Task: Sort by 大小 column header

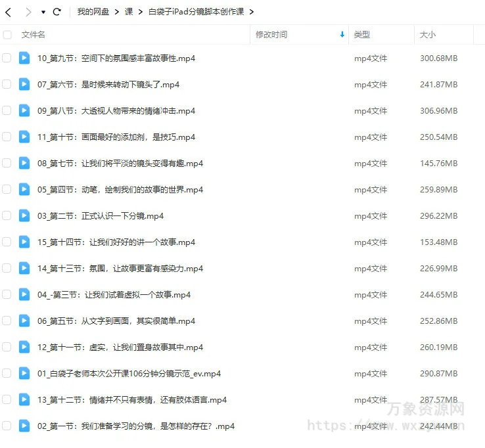Action: (x=428, y=34)
